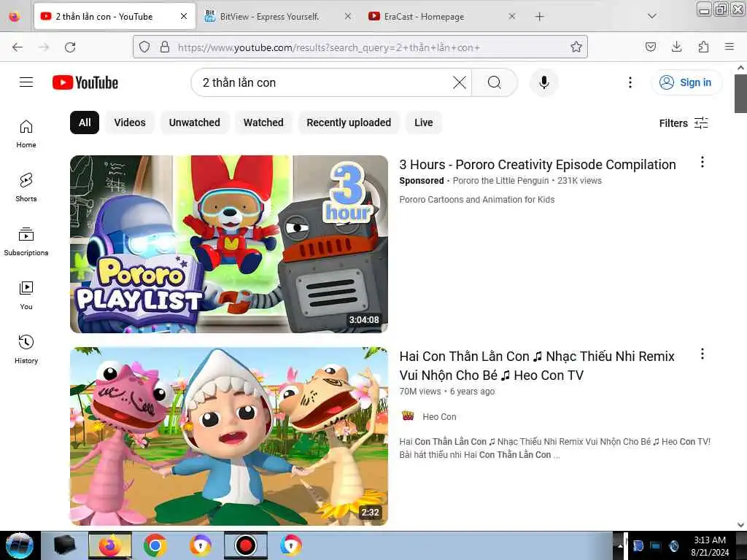
Task: Select the Recently uploaded filter chip
Action: click(349, 122)
